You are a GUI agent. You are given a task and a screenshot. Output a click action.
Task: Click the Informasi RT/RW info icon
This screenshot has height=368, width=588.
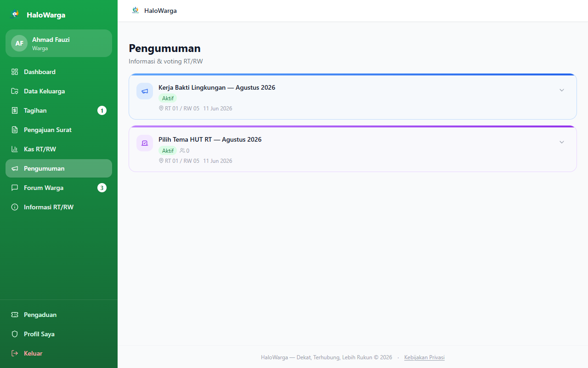coord(15,207)
